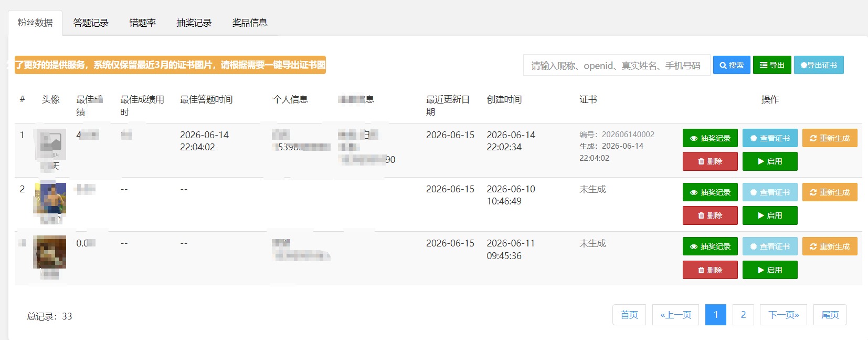The height and width of the screenshot is (340, 868).
Task: Click the 下一页» pagination button
Action: click(x=784, y=315)
